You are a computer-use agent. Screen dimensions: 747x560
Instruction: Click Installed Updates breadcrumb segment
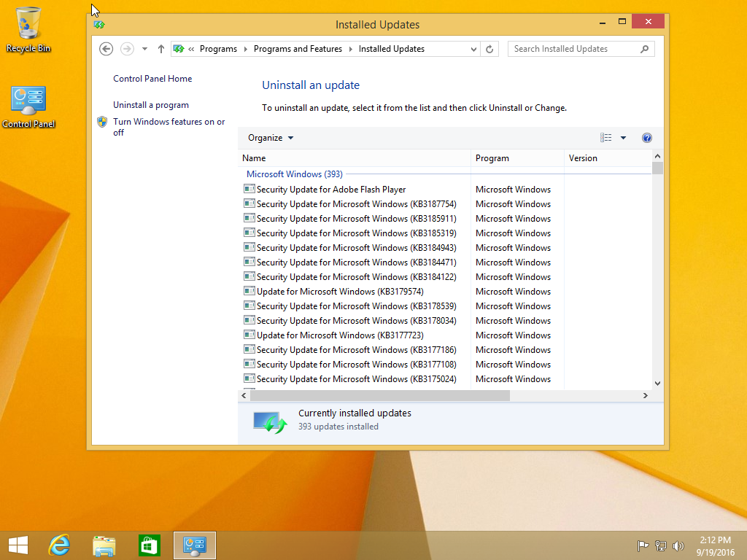coord(392,49)
